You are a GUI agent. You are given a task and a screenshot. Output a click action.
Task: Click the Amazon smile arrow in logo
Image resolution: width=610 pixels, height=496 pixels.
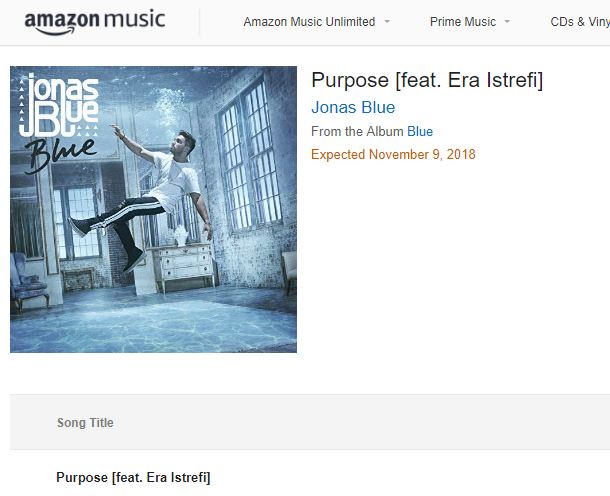pos(50,31)
